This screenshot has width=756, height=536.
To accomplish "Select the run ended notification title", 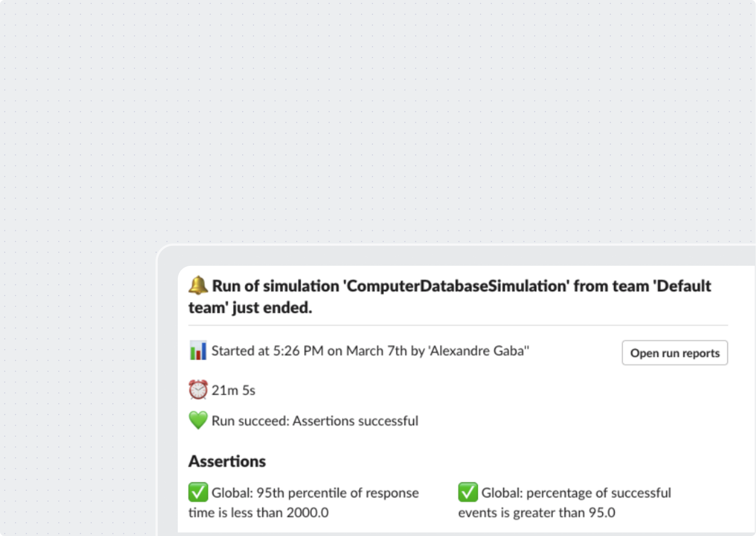I will click(x=450, y=296).
